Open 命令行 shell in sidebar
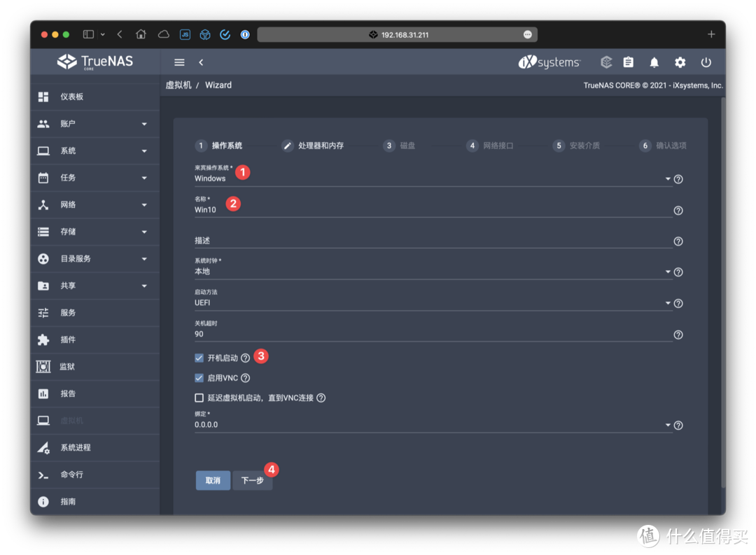Screen dimensions: 756x555 click(95, 475)
